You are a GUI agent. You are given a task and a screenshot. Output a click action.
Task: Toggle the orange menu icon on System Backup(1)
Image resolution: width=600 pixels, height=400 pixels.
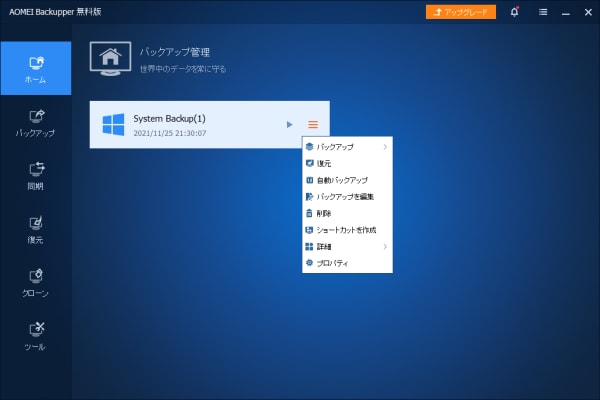313,124
